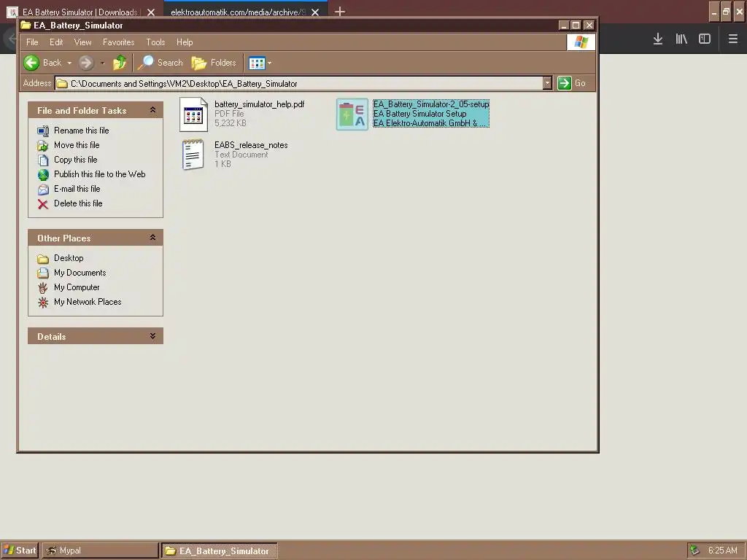The width and height of the screenshot is (747, 560).
Task: Select the battery_simulator_help.pdf icon
Action: [193, 114]
